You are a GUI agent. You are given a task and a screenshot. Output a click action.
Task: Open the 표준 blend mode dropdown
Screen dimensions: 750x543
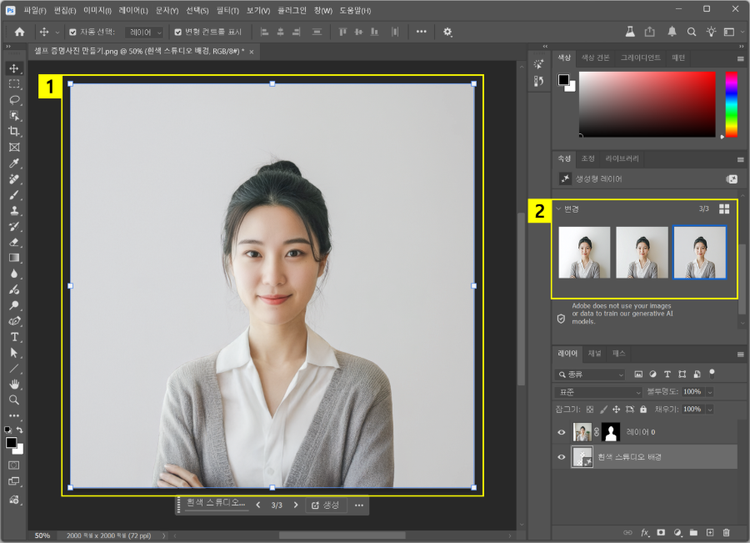coord(598,392)
